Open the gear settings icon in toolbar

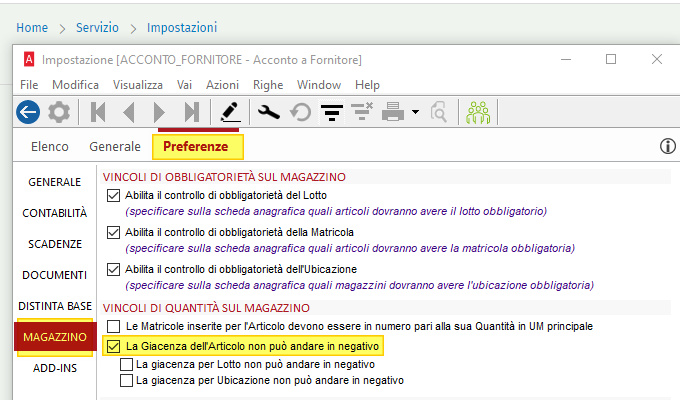coord(59,112)
